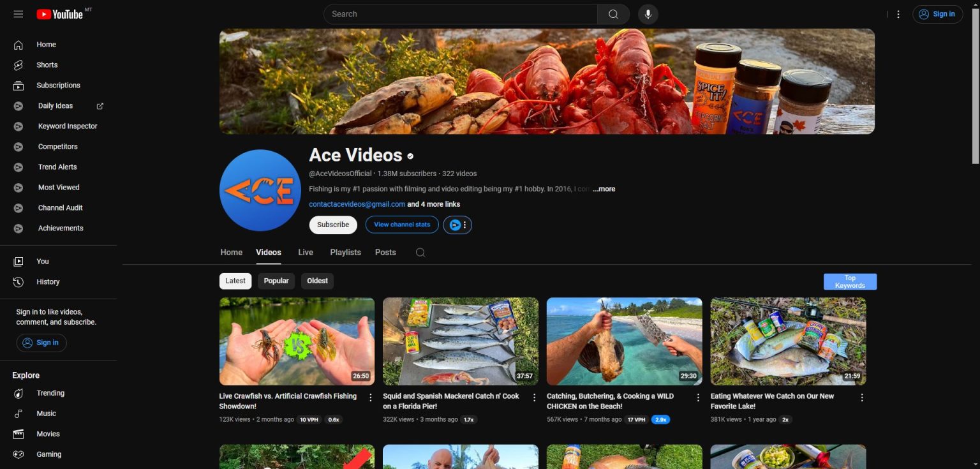Screen dimensions: 980x469
Task: Open the hamburger navigation menu
Action: pyautogui.click(x=19, y=13)
